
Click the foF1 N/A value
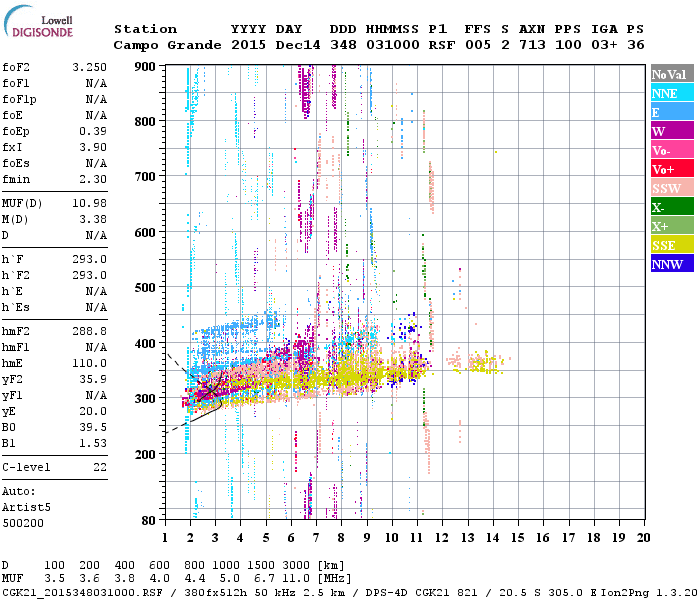96,83
